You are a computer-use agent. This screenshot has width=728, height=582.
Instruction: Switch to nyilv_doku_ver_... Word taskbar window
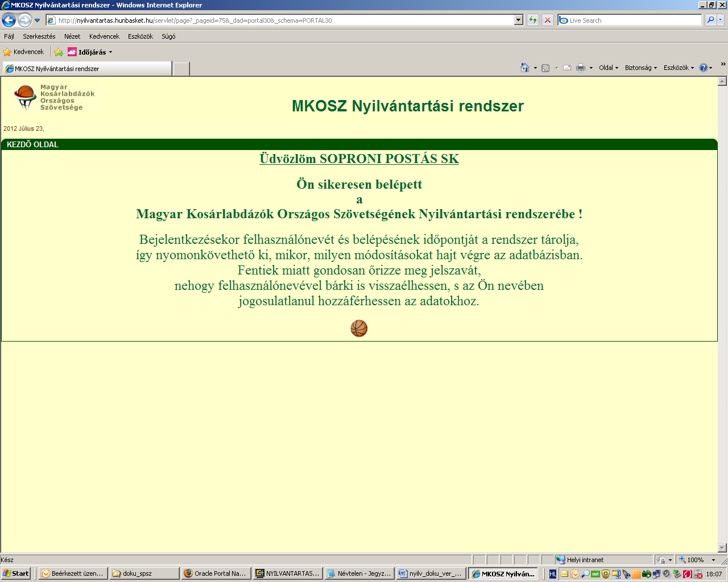pos(431,573)
